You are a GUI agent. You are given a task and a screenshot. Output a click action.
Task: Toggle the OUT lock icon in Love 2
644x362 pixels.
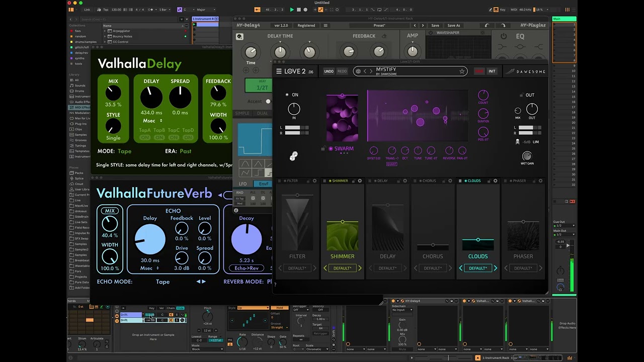pyautogui.click(x=521, y=95)
